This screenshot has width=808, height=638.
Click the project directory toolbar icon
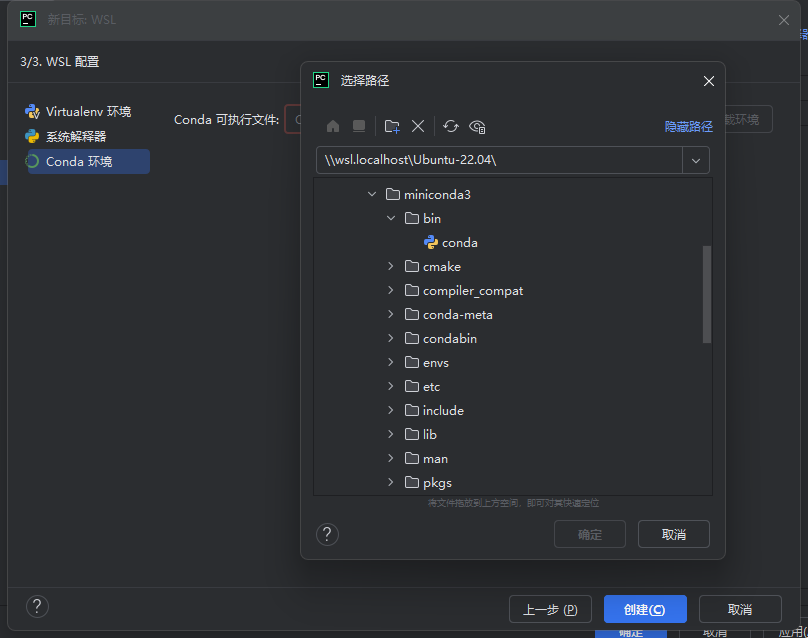tap(359, 126)
